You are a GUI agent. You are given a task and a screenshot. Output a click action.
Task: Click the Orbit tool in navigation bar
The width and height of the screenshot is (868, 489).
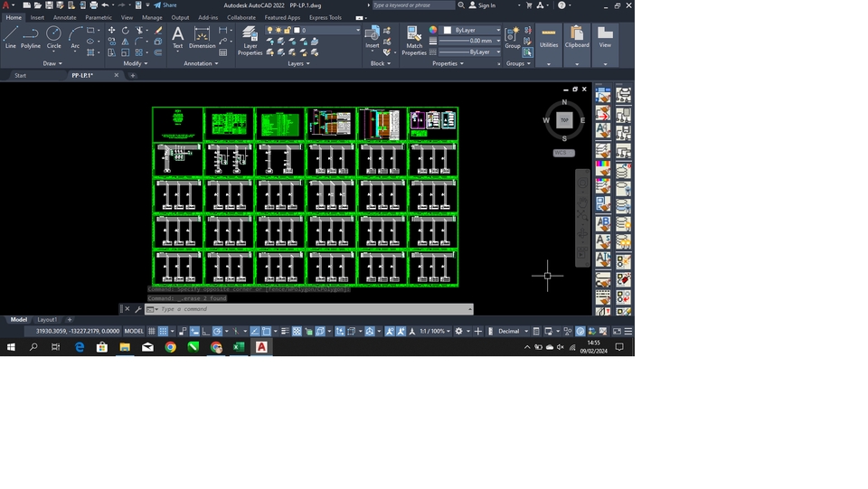pyautogui.click(x=582, y=234)
